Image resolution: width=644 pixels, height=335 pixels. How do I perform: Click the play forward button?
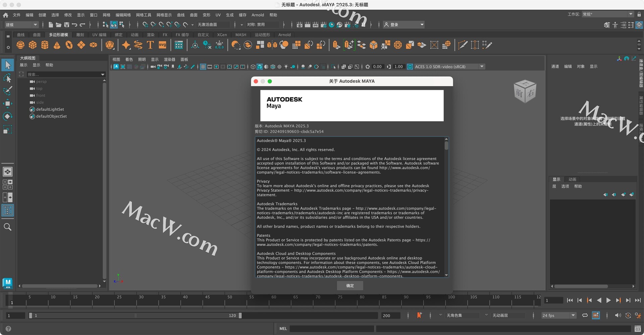(608, 300)
